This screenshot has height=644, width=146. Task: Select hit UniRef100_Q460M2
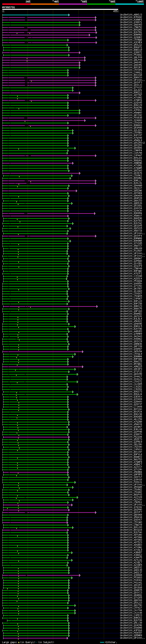point(131,63)
